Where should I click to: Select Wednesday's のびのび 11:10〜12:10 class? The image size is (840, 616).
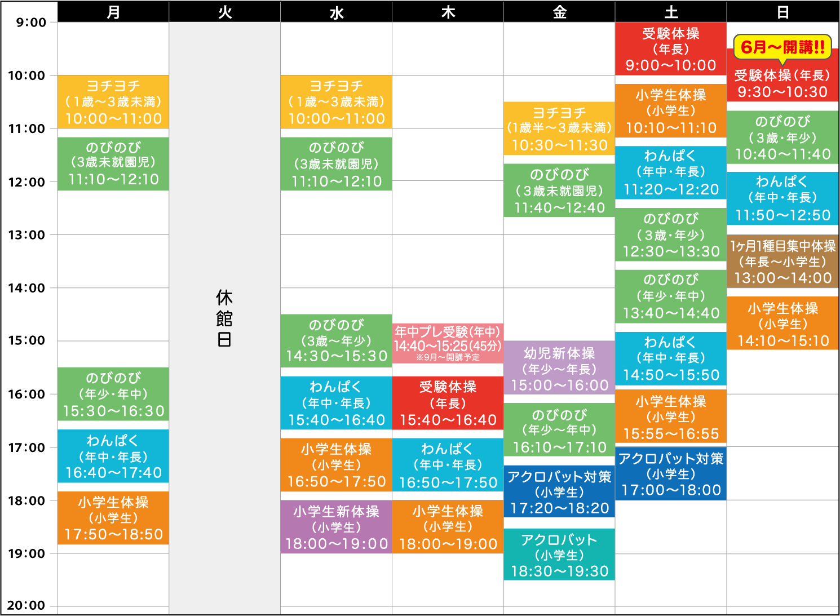coord(337,164)
